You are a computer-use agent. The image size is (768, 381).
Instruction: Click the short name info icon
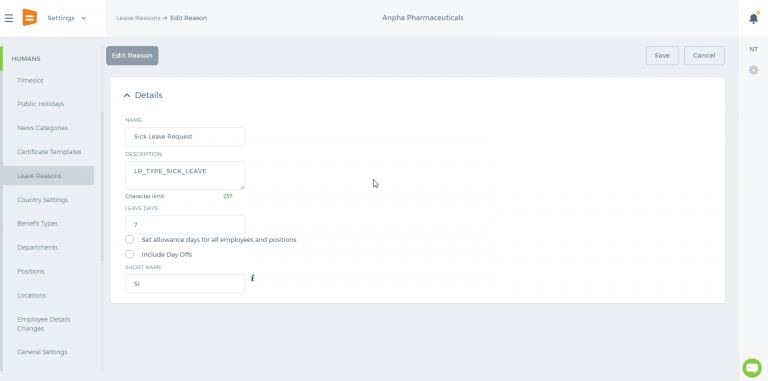click(253, 278)
